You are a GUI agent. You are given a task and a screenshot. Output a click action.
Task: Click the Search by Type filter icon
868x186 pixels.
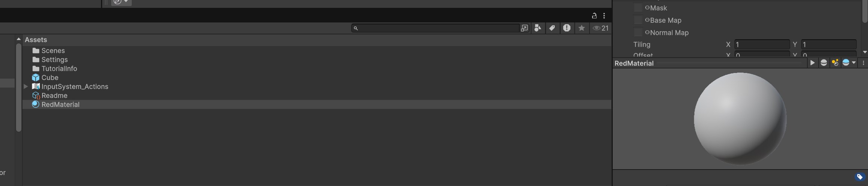537,28
